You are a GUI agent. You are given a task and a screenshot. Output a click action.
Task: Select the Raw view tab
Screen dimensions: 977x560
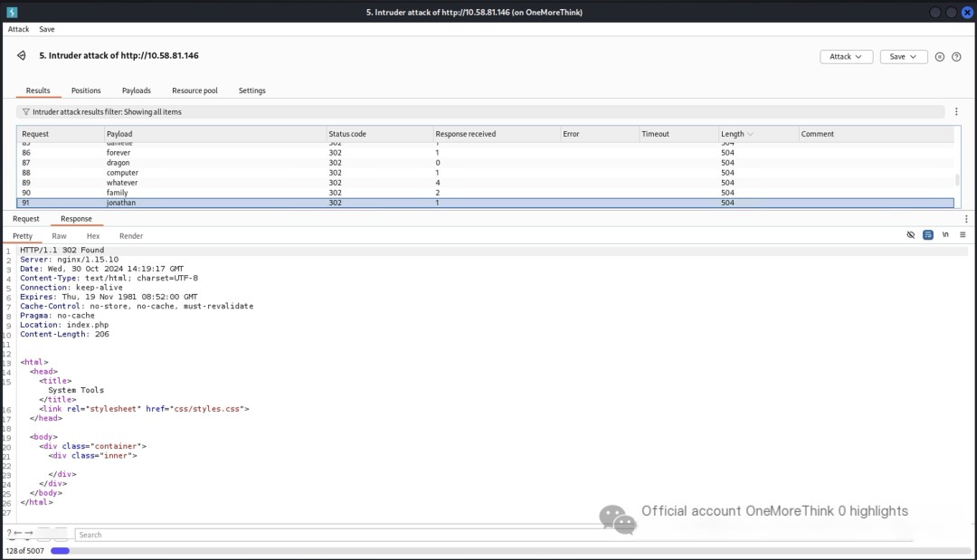(x=59, y=236)
